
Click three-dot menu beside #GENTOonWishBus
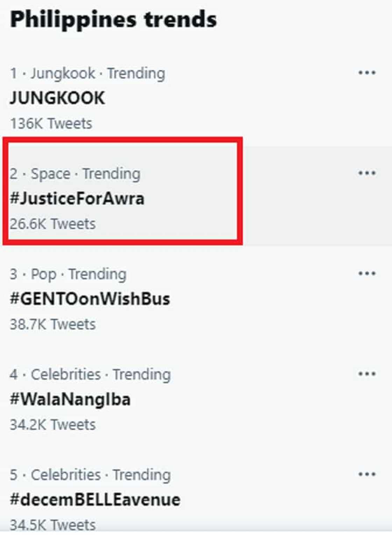click(x=367, y=274)
